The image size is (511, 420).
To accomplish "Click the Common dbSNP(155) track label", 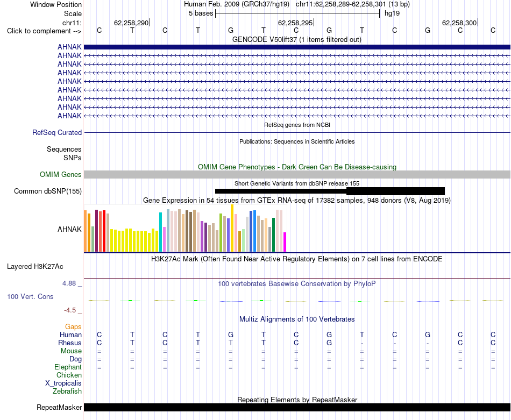I will (x=48, y=191).
